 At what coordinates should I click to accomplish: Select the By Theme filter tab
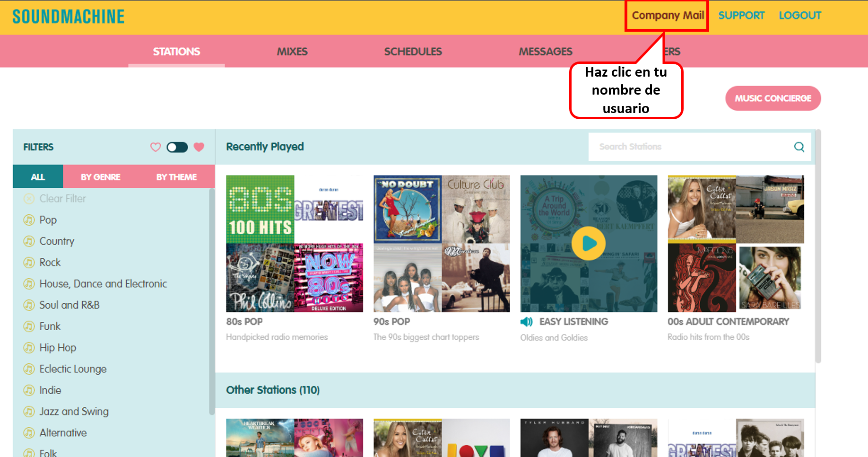[x=176, y=177]
